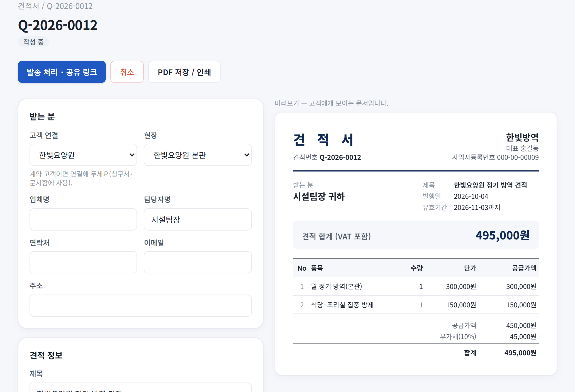
Task: Focus the 업체명 input field
Action: tap(83, 219)
